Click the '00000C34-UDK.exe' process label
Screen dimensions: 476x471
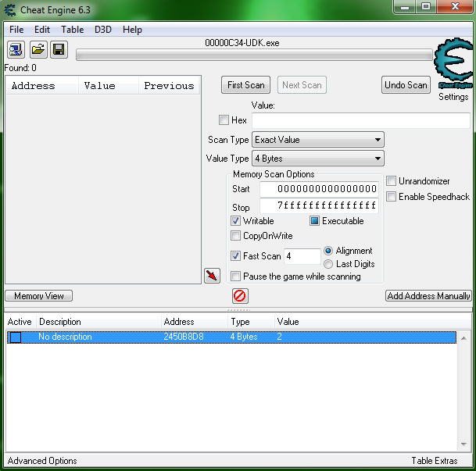click(x=242, y=43)
